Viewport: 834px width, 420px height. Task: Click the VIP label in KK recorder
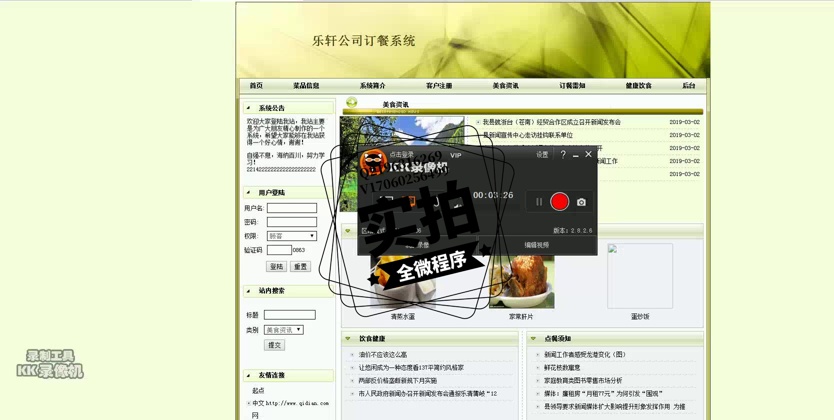[456, 155]
